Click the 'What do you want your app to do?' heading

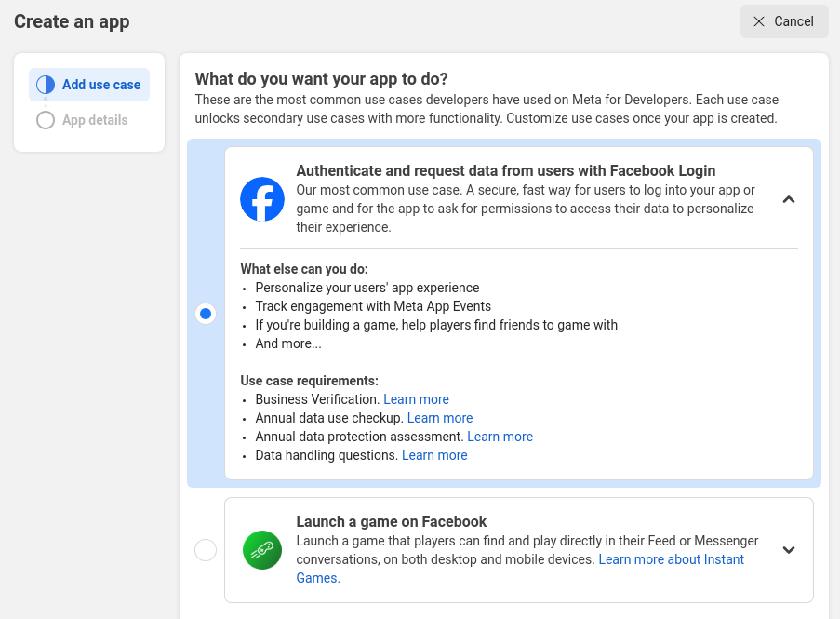pos(322,79)
